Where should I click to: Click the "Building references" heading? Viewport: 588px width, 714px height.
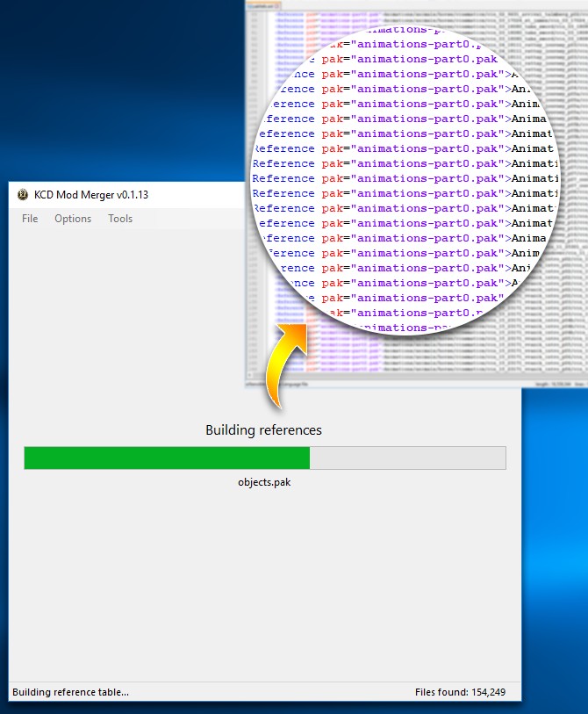(x=263, y=430)
